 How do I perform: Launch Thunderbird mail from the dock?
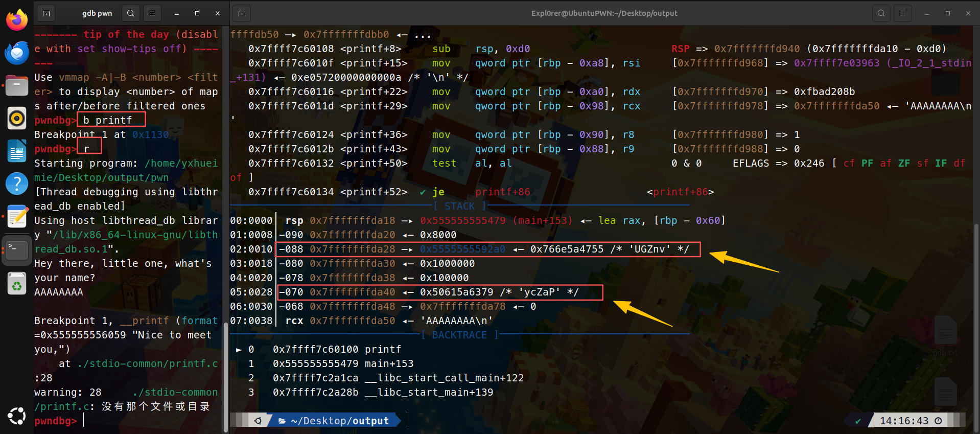coord(17,53)
